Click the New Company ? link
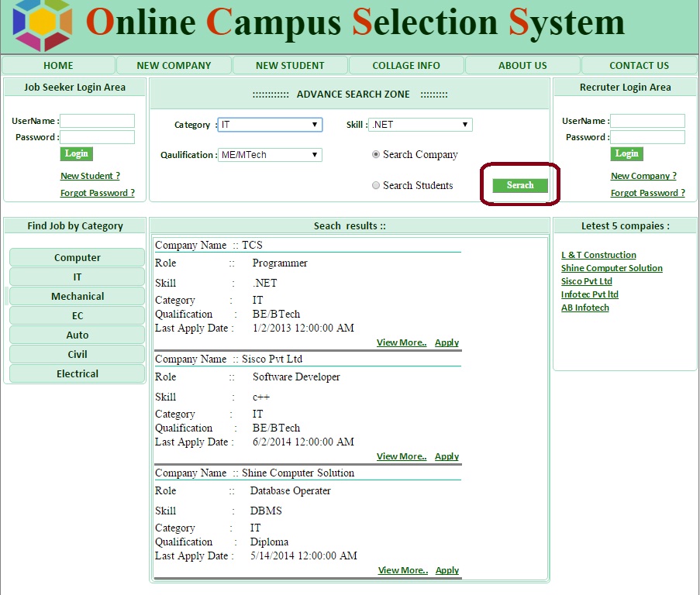The width and height of the screenshot is (700, 595). coord(643,176)
